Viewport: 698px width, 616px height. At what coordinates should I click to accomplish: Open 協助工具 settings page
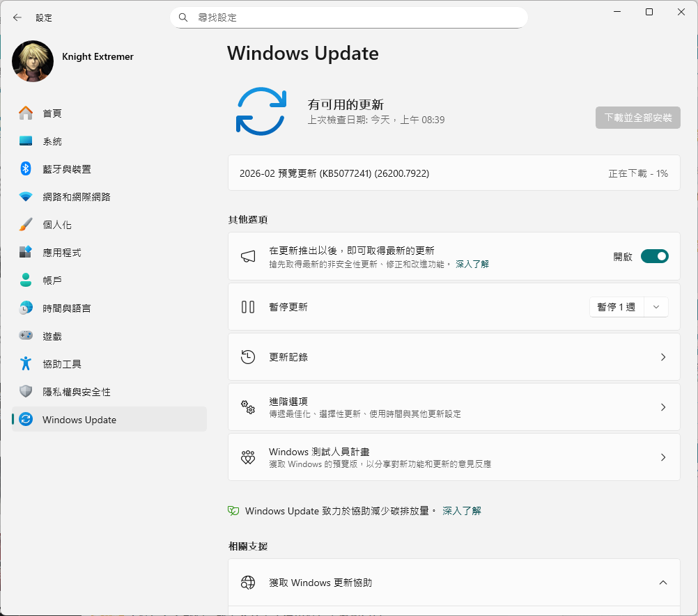(x=109, y=363)
